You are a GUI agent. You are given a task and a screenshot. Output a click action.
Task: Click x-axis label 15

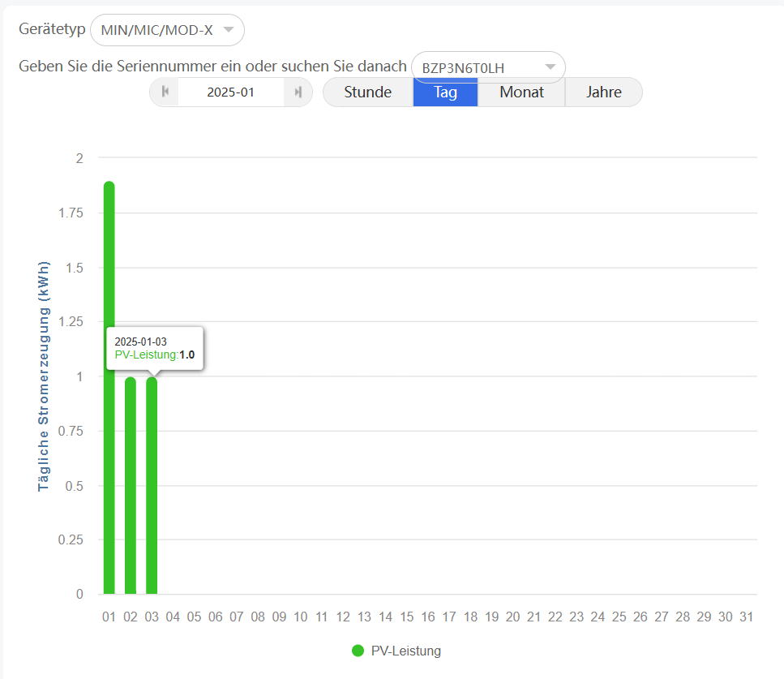click(406, 617)
